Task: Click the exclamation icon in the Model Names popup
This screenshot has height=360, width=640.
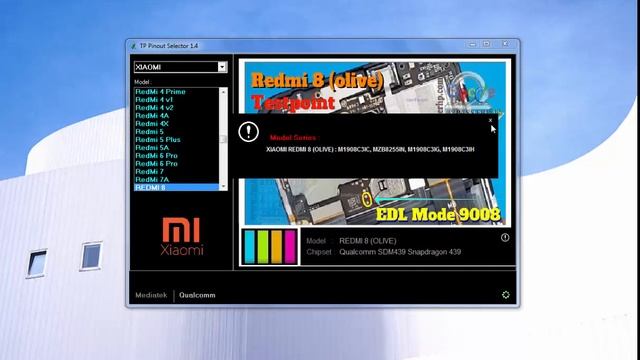Action: 248,132
